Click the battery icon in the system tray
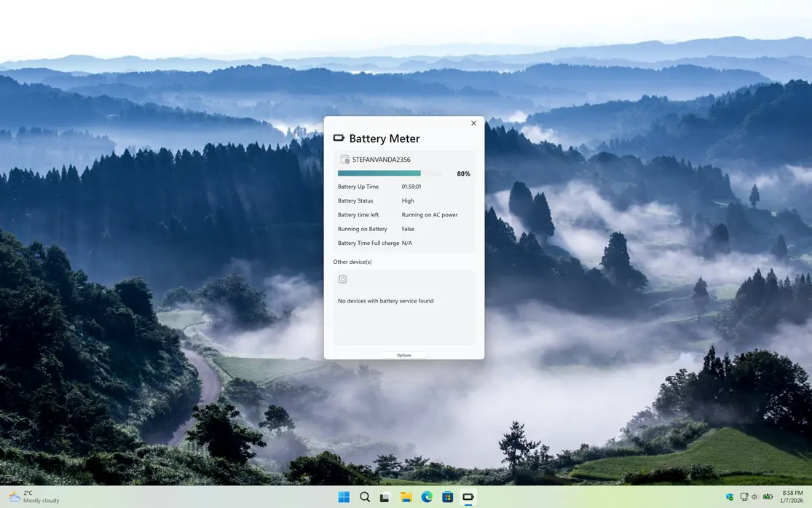Viewport: 812px width, 508px height. point(768,496)
